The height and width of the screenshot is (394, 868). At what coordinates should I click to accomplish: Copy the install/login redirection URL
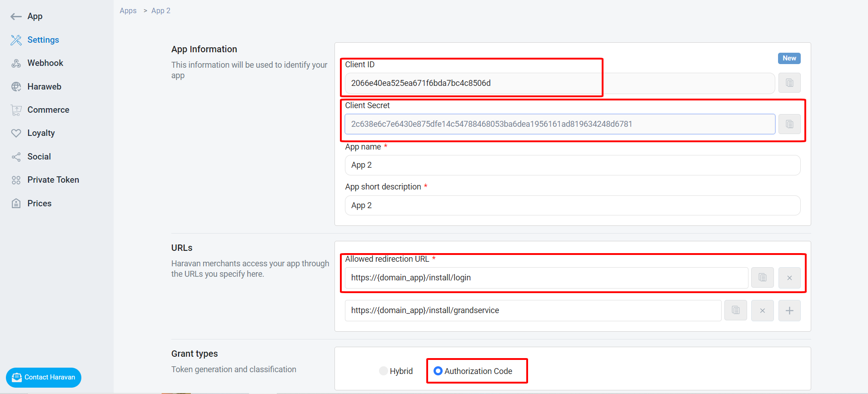[x=762, y=278]
